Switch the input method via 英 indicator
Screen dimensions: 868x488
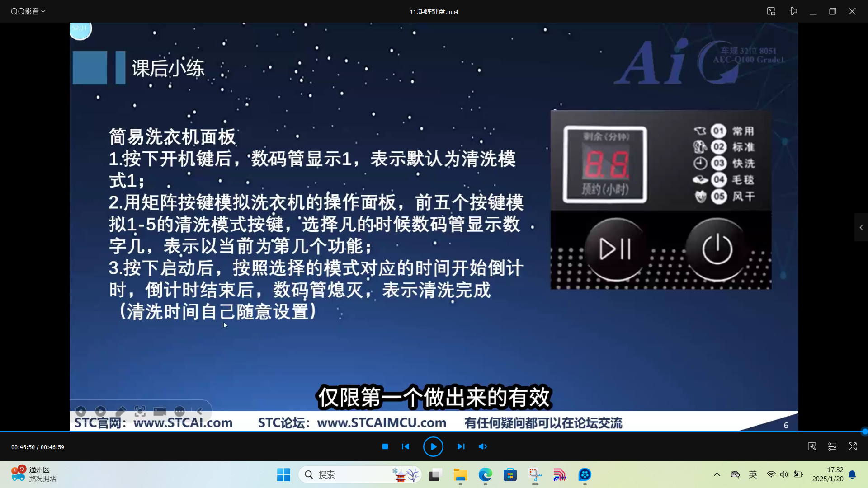point(753,474)
